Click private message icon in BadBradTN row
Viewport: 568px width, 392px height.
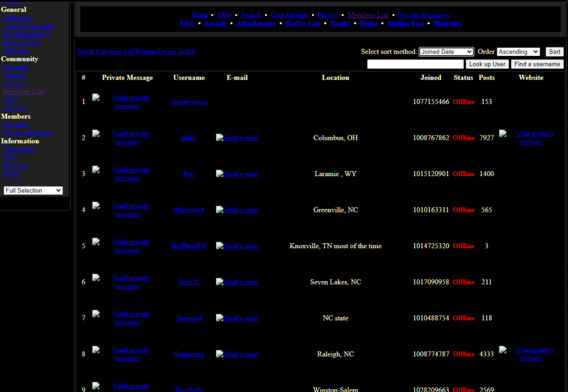pyautogui.click(x=95, y=241)
